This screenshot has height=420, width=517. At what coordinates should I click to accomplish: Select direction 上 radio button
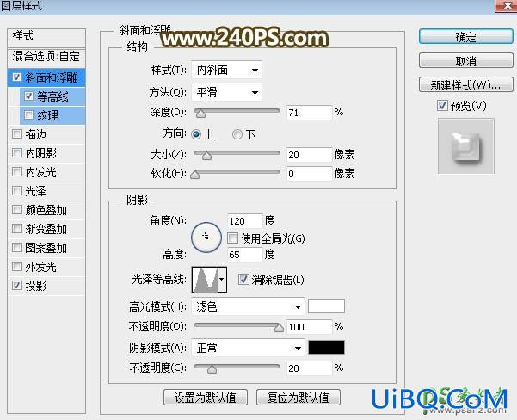[x=196, y=134]
